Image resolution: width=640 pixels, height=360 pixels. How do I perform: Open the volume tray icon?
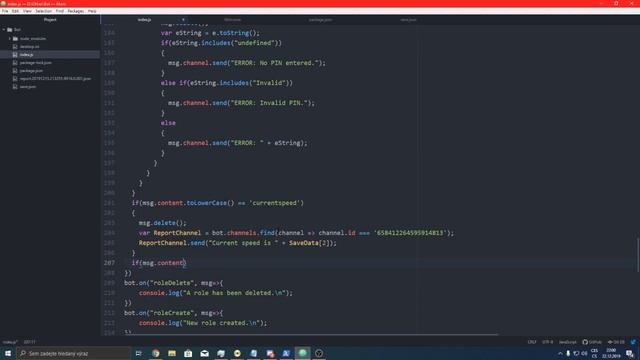(584, 353)
